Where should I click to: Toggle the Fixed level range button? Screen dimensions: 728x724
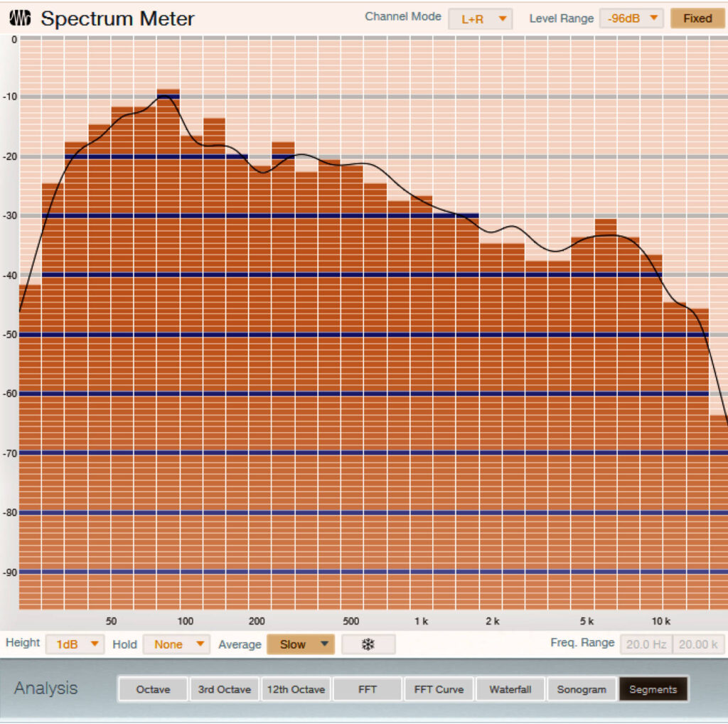pyautogui.click(x=697, y=18)
